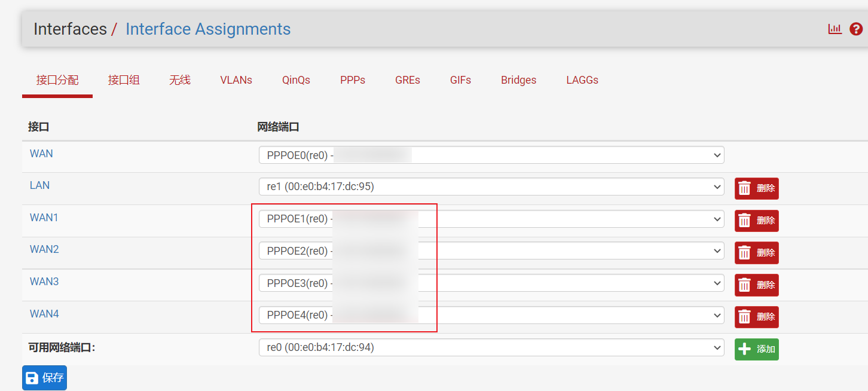Save the interface assignments

[x=44, y=378]
